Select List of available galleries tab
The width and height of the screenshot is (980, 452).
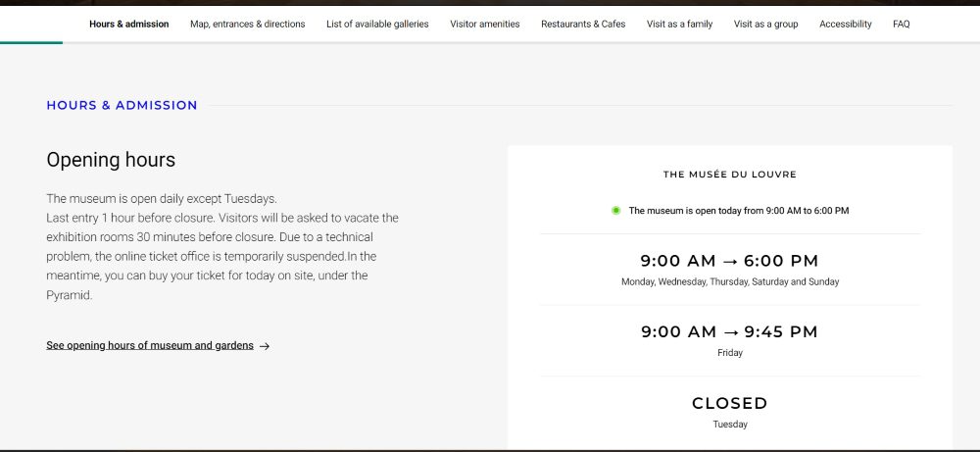[377, 25]
